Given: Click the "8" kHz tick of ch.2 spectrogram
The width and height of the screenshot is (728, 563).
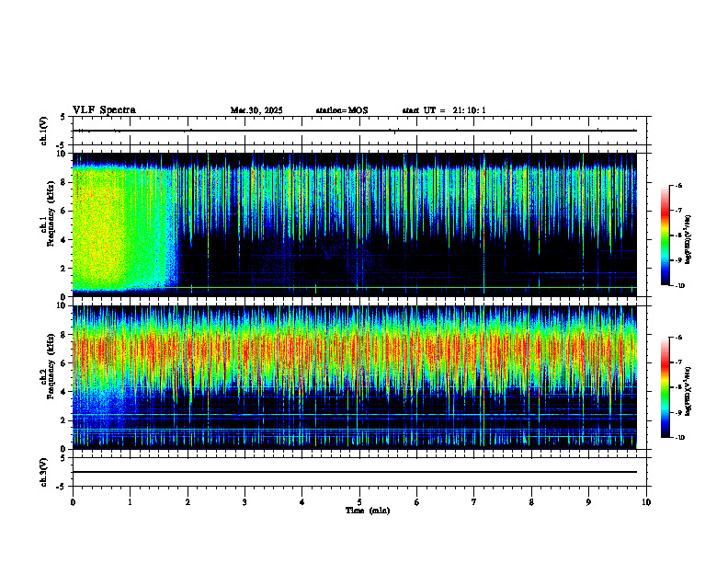Looking at the screenshot, I should [64, 335].
